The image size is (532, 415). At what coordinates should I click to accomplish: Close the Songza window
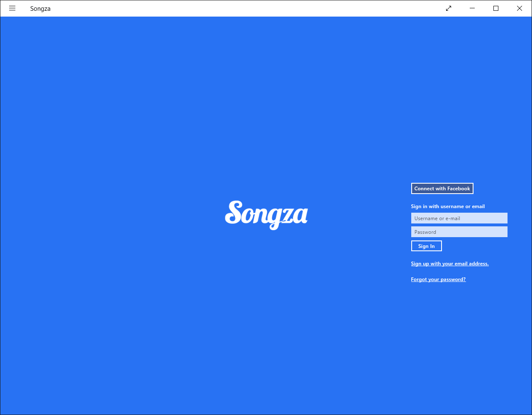click(x=520, y=8)
